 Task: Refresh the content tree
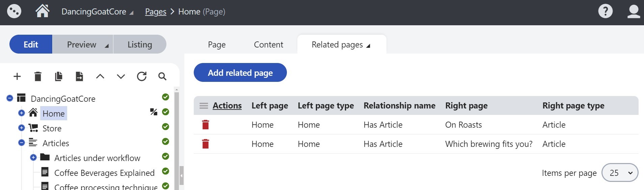[142, 76]
